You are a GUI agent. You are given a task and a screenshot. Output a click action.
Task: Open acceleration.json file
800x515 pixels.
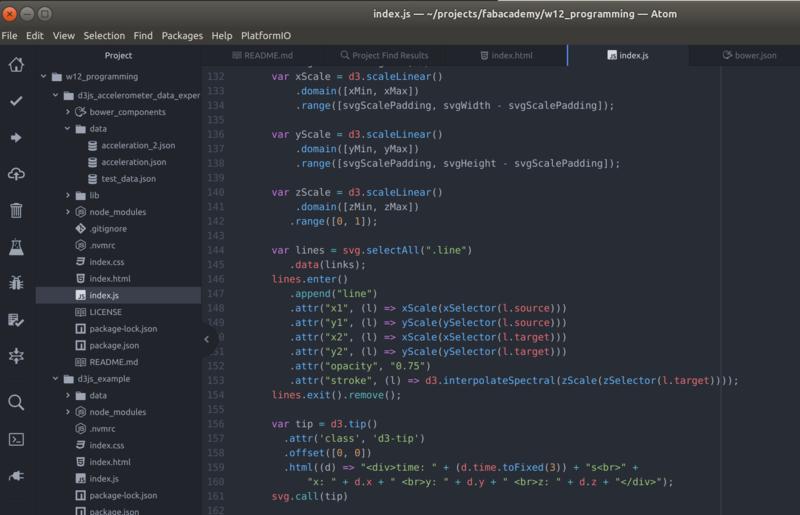134,162
